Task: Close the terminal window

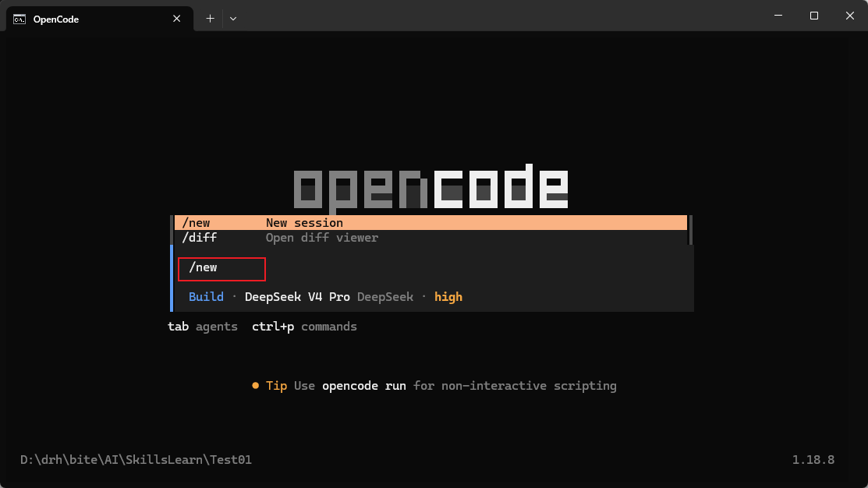Action: tap(850, 16)
